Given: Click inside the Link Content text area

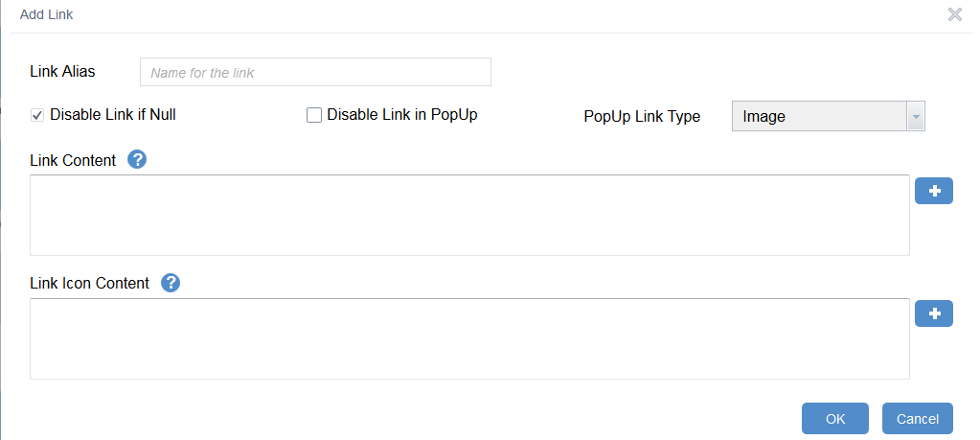Looking at the screenshot, I should (469, 215).
